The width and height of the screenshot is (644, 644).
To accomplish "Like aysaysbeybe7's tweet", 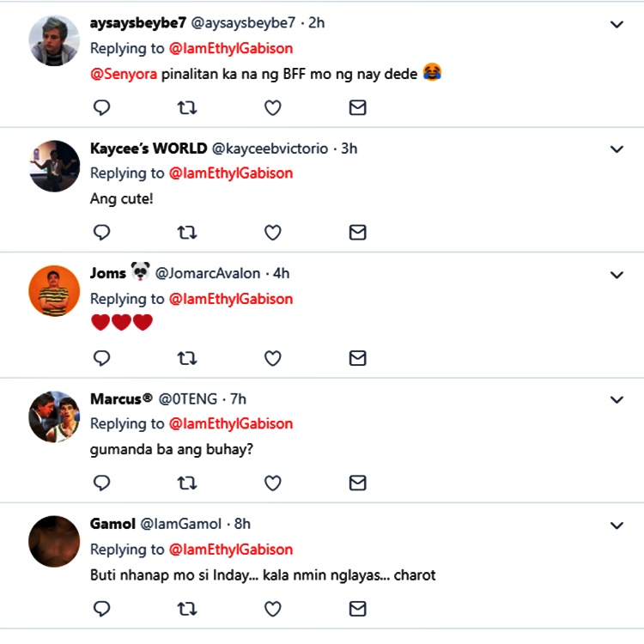I will point(272,107).
